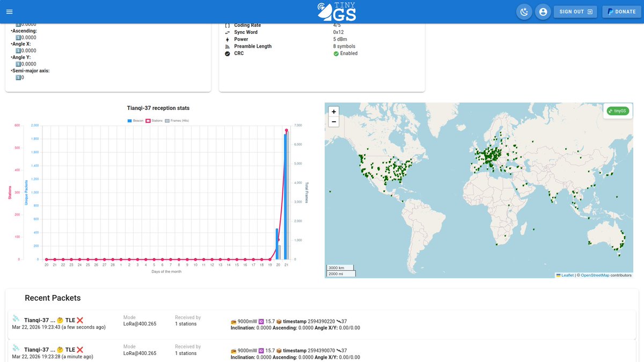Toggle the Stations legend series
This screenshot has width=644, height=362.
click(x=154, y=121)
